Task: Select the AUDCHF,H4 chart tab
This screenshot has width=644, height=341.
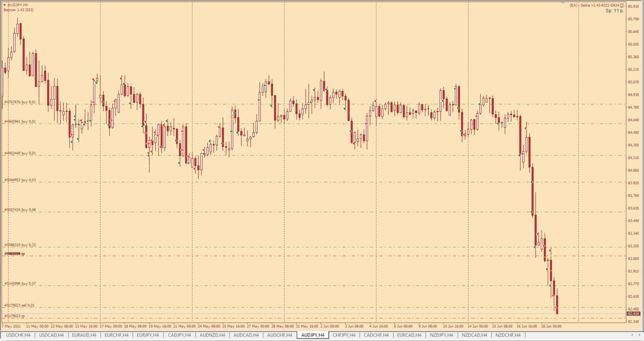Action: click(x=280, y=335)
